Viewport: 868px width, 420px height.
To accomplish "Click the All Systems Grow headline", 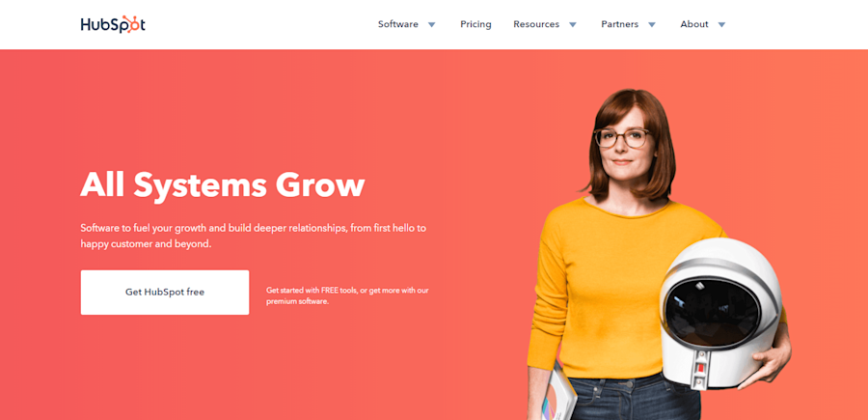I will click(223, 184).
